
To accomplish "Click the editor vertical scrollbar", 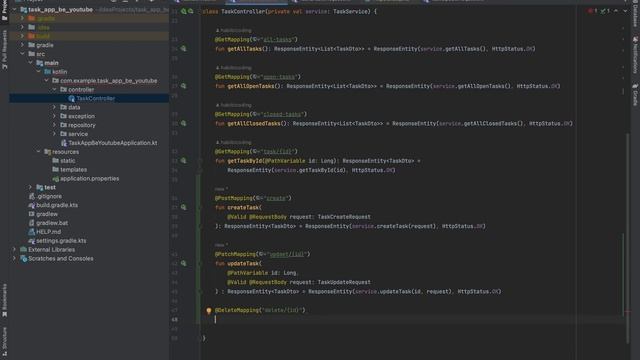I will click(628, 237).
